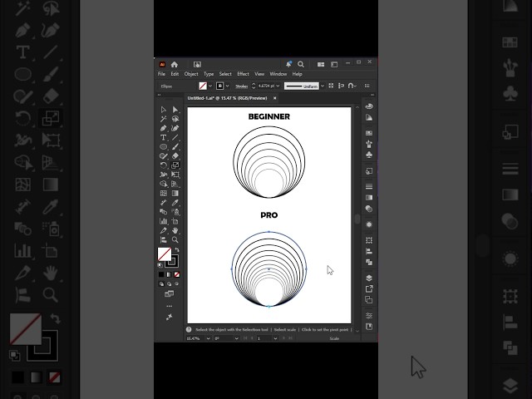This screenshot has height=399, width=532.
Task: Select the Type tool
Action: point(163,137)
